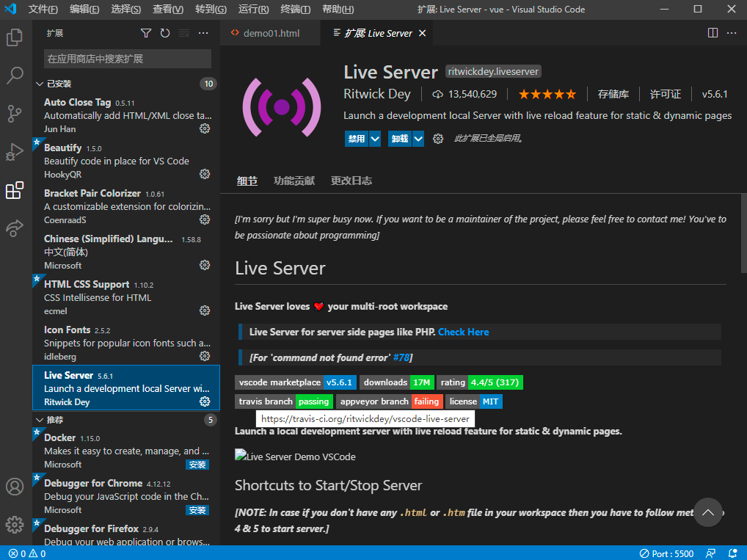
Task: Manage Live Server gear in list
Action: [205, 401]
